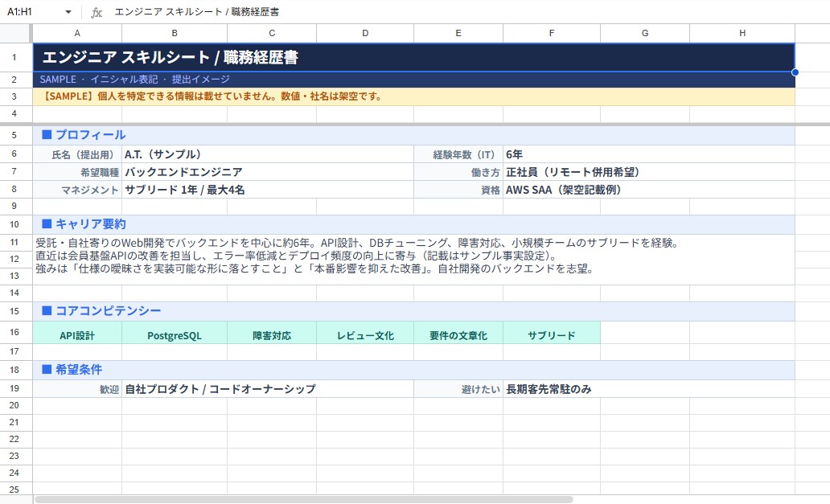Open the name box dropdown arrow

[68, 12]
